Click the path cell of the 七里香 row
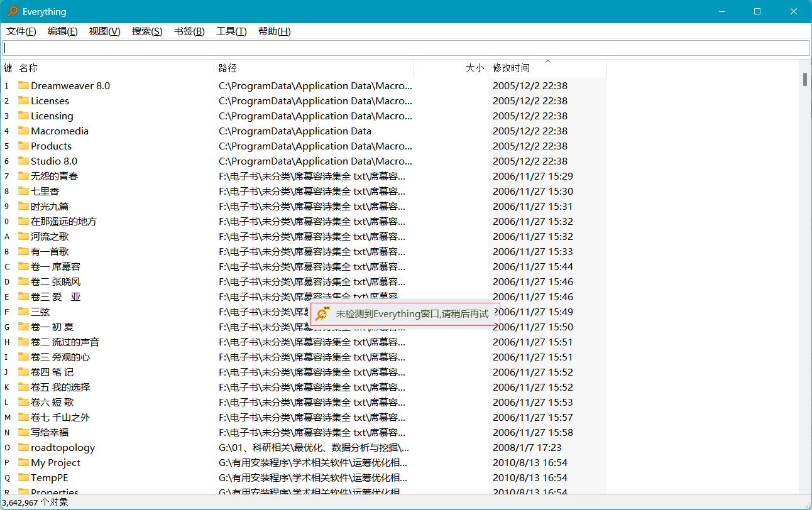The width and height of the screenshot is (812, 510). pos(312,191)
